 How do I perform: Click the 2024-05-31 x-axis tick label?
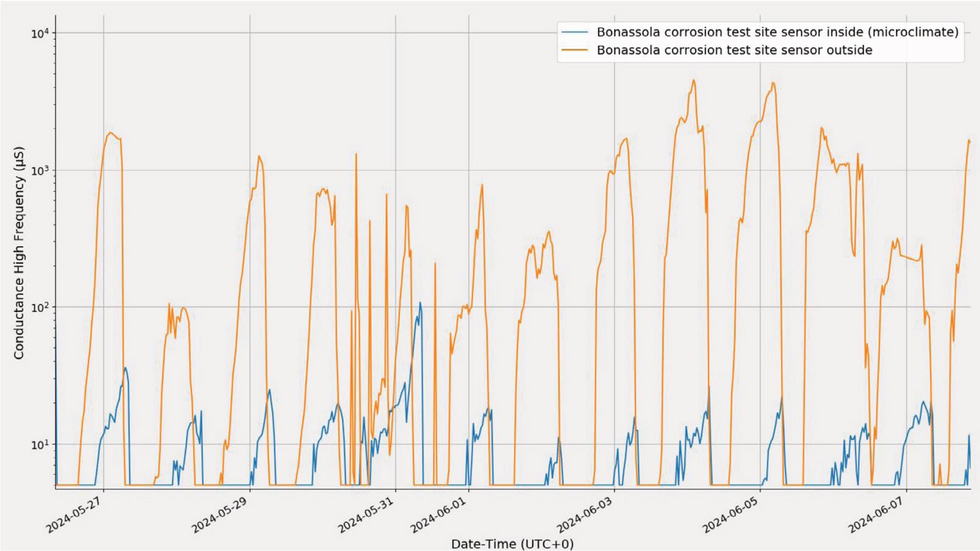click(x=367, y=517)
